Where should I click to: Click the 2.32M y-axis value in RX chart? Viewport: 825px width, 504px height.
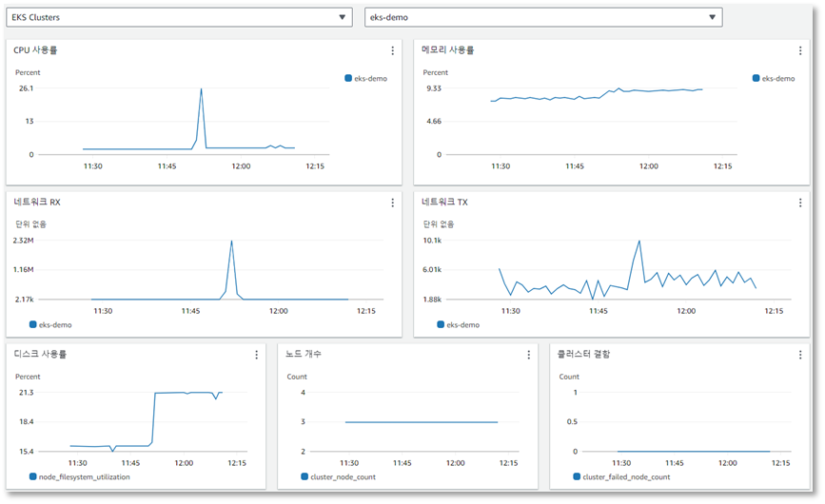coord(23,241)
